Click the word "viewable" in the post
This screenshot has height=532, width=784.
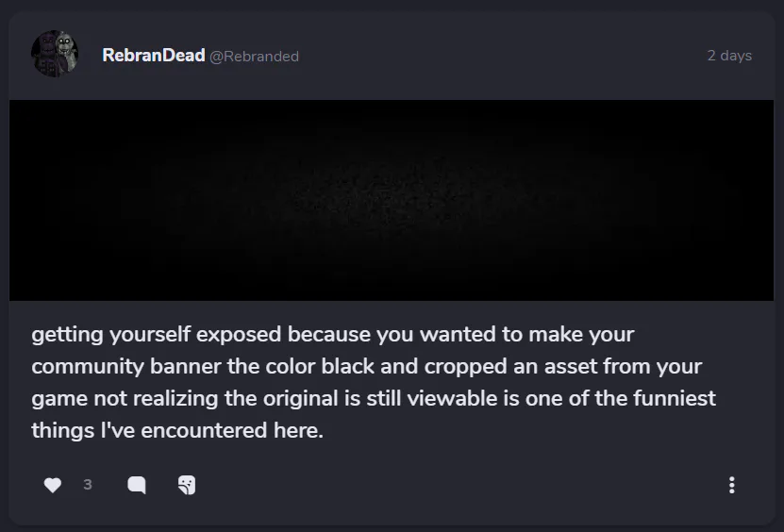coord(457,398)
